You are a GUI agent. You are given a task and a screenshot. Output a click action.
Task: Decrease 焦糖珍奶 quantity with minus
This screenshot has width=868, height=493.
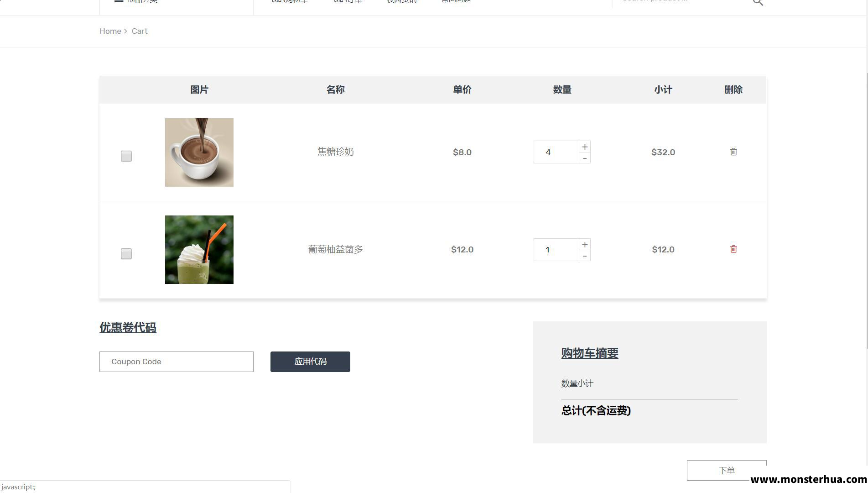point(585,158)
